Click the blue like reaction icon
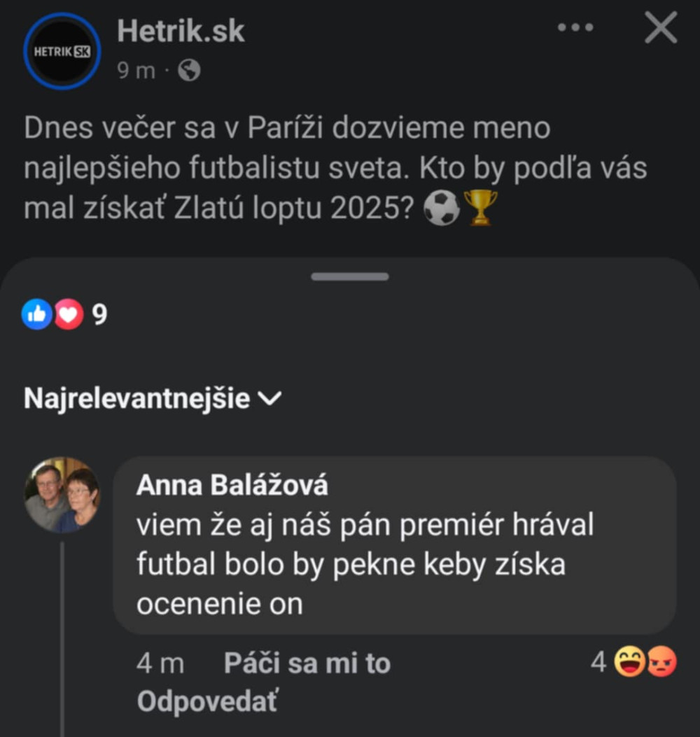This screenshot has height=737, width=700. click(x=36, y=315)
